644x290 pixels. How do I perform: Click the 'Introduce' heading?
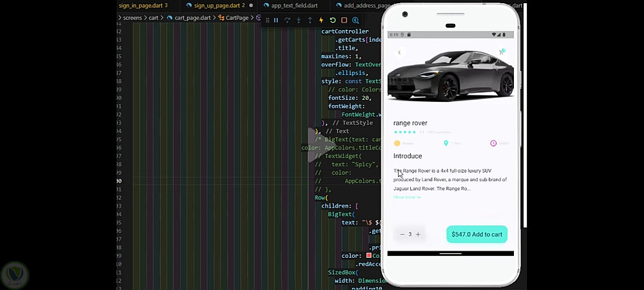point(408,156)
